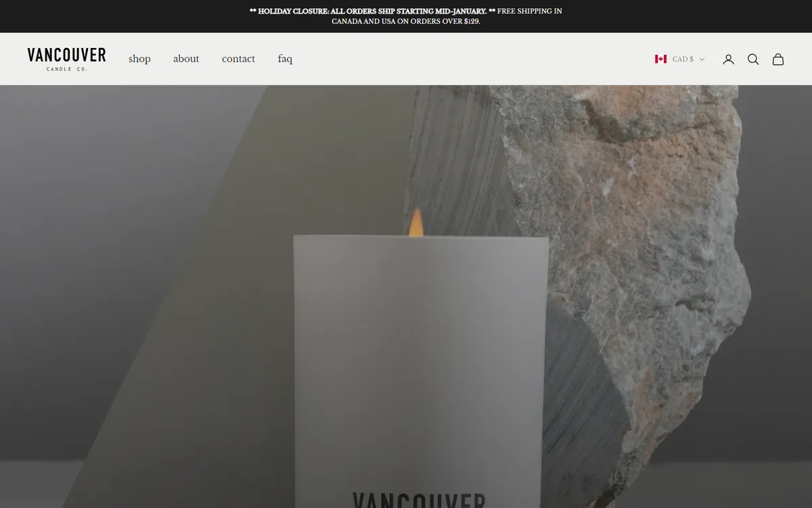Open the search magnifier icon

(x=753, y=59)
